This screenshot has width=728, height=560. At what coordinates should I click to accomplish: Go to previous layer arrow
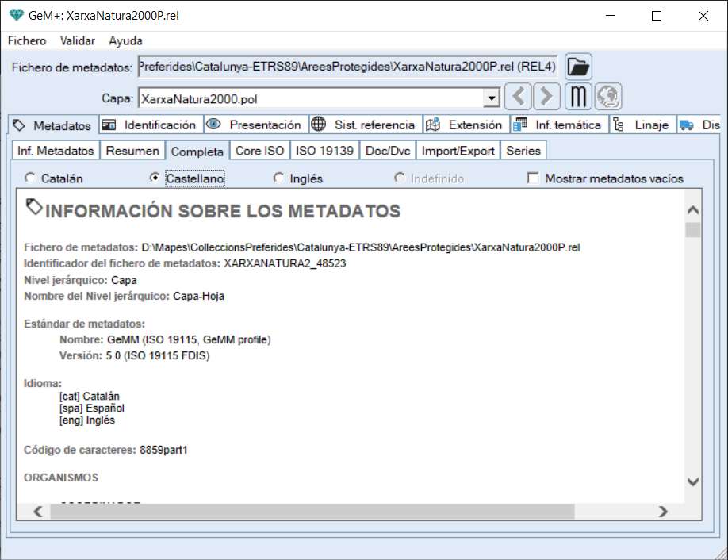(518, 98)
